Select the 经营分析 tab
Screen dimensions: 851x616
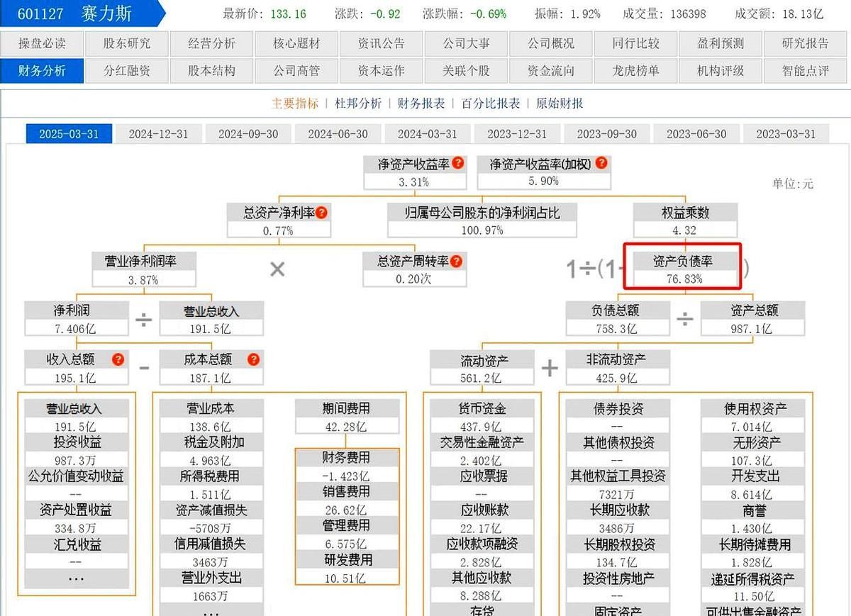tap(211, 43)
